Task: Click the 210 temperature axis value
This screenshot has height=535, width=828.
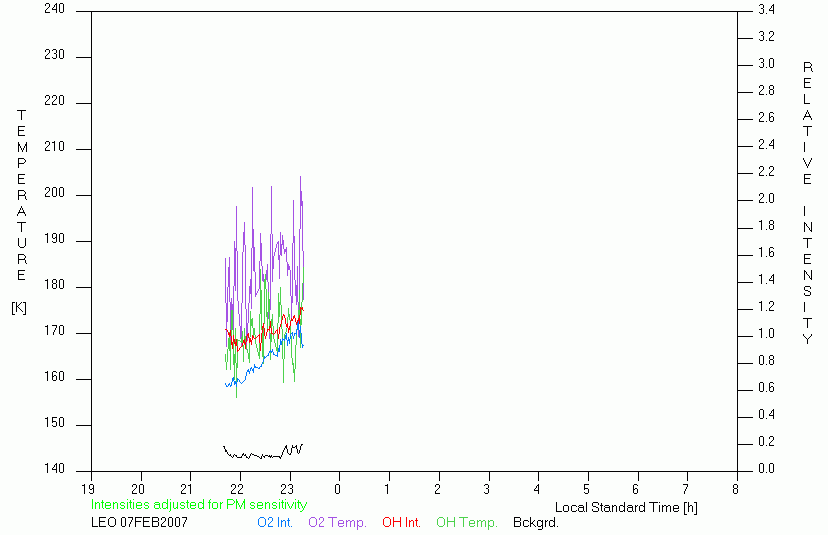Action: [x=54, y=147]
